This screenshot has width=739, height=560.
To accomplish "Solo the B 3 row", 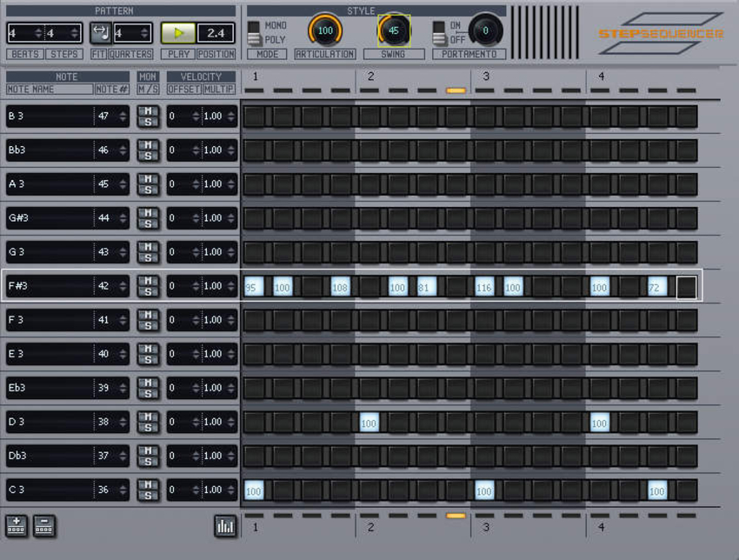I will coord(148,122).
